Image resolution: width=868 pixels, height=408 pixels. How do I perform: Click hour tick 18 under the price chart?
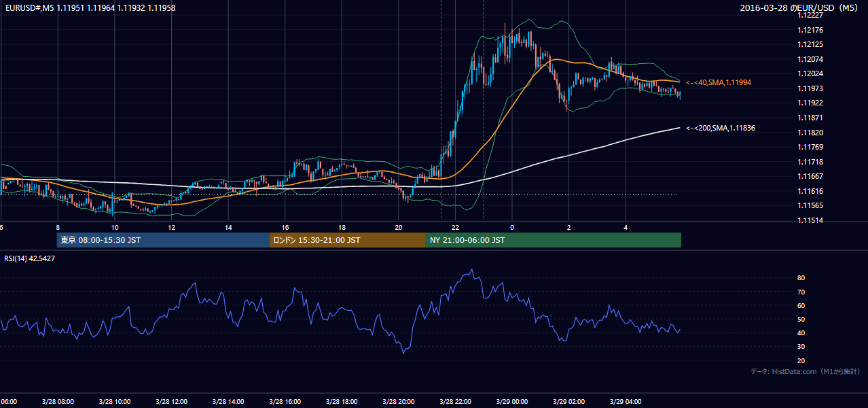point(342,228)
